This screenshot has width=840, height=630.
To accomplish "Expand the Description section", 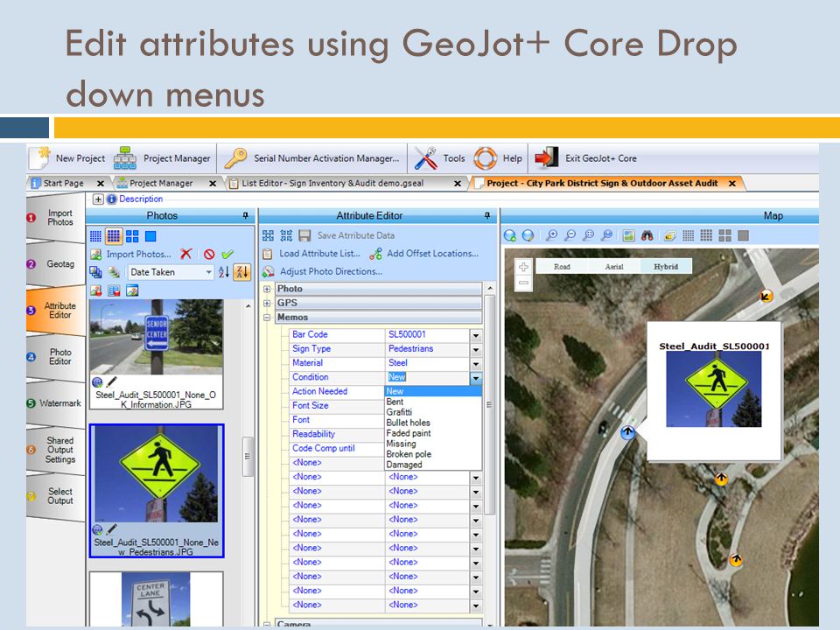I will coord(98,199).
